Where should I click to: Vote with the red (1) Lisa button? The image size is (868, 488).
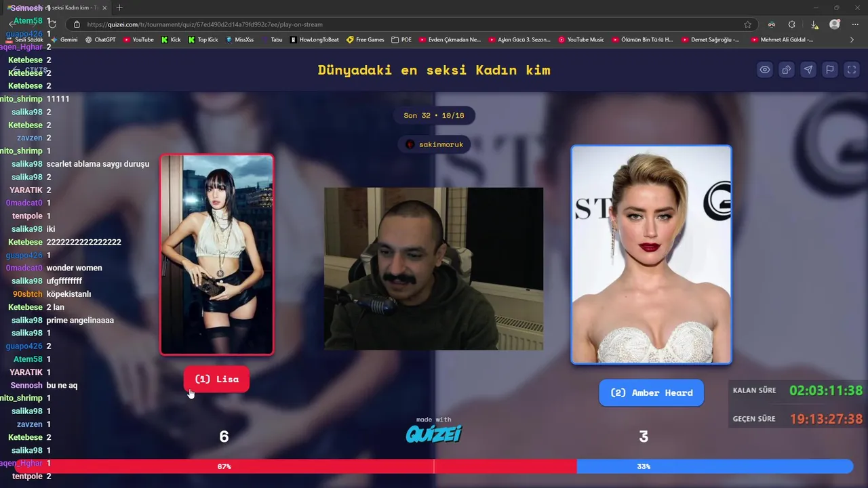pyautogui.click(x=216, y=379)
